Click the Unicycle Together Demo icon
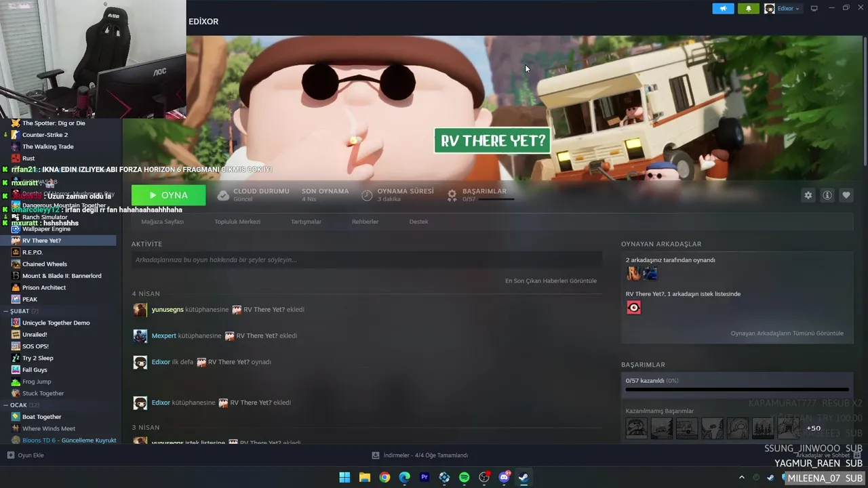The image size is (868, 488). pos(16,323)
